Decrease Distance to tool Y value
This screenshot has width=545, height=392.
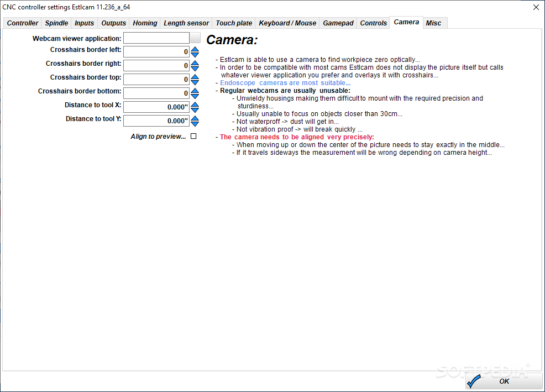195,124
